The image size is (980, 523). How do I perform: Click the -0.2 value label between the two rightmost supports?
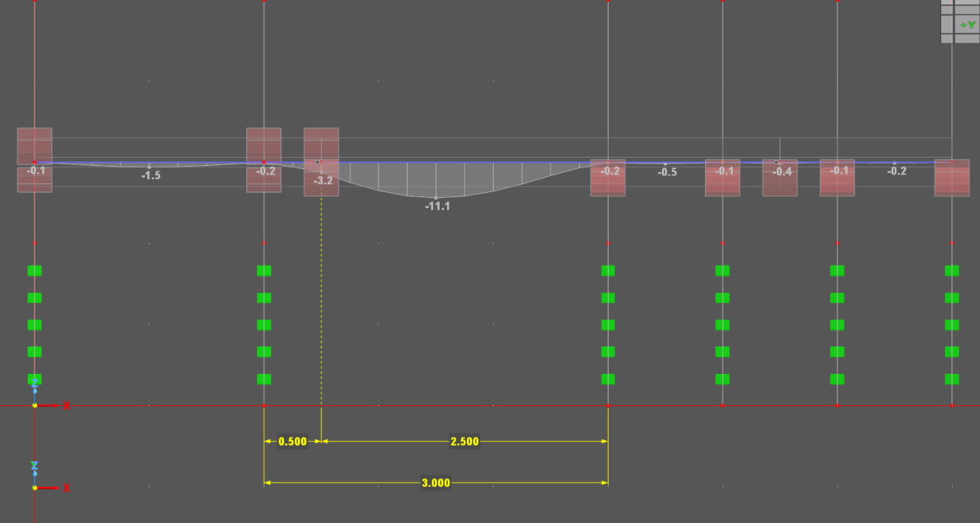coord(897,171)
